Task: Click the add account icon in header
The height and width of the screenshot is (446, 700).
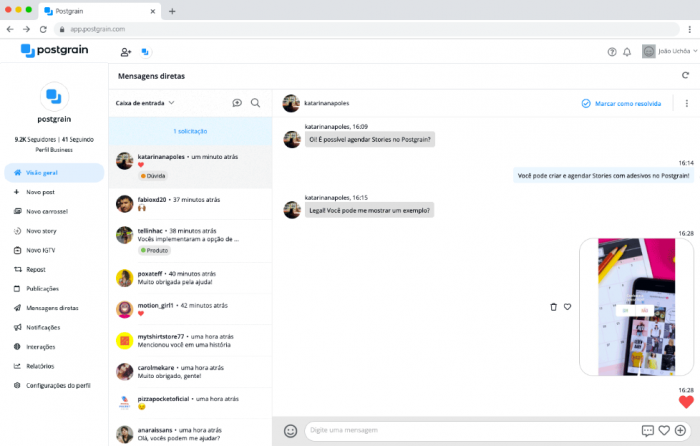Action: tap(126, 52)
